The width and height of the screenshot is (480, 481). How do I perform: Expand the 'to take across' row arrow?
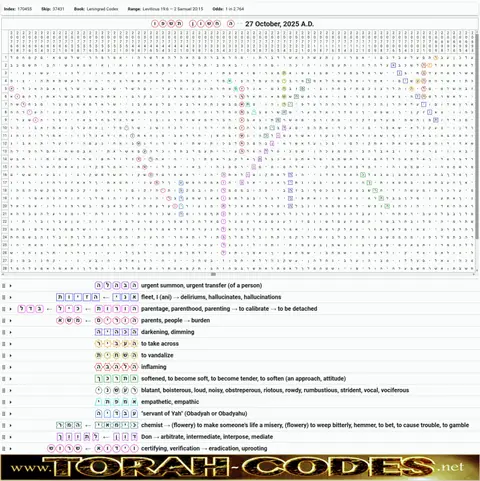(x=10, y=344)
